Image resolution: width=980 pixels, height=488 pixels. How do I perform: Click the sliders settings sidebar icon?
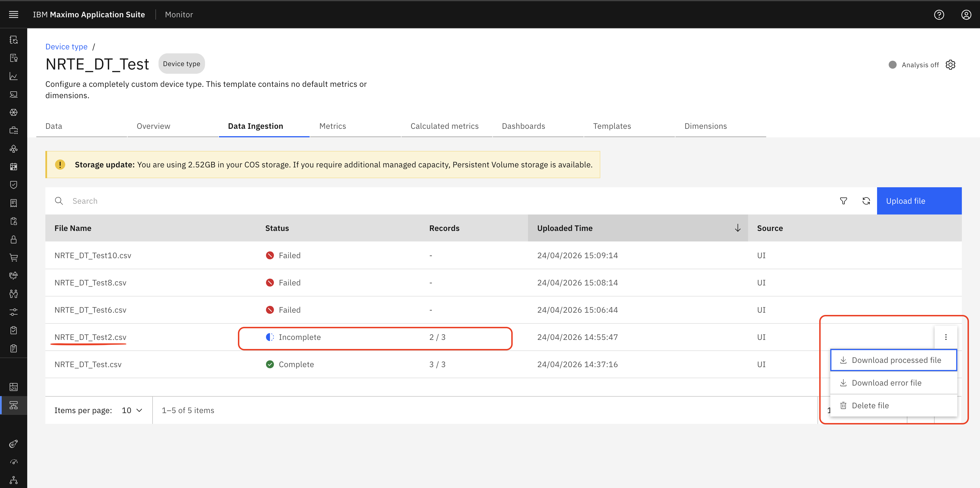coord(14,312)
